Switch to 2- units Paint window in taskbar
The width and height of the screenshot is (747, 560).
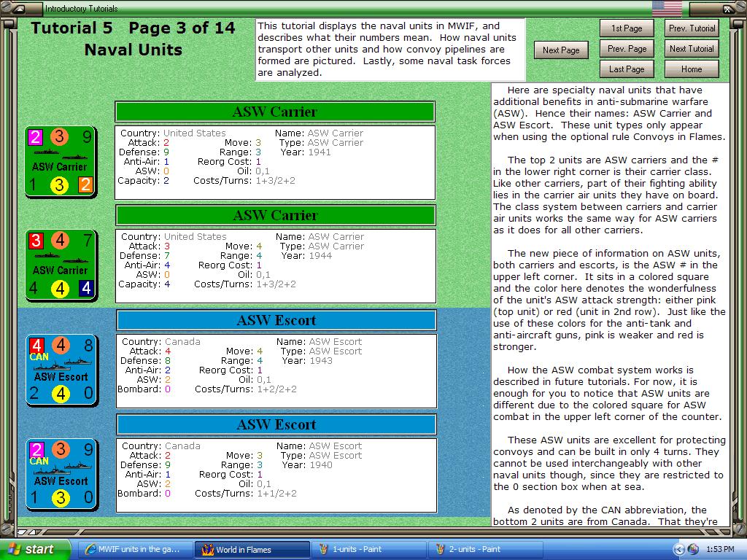(x=485, y=549)
